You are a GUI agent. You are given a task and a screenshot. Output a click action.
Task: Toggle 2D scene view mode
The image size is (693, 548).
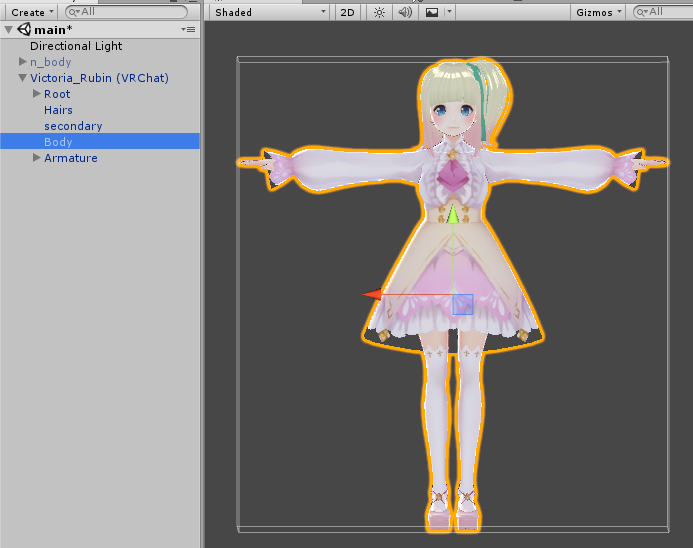pos(347,12)
